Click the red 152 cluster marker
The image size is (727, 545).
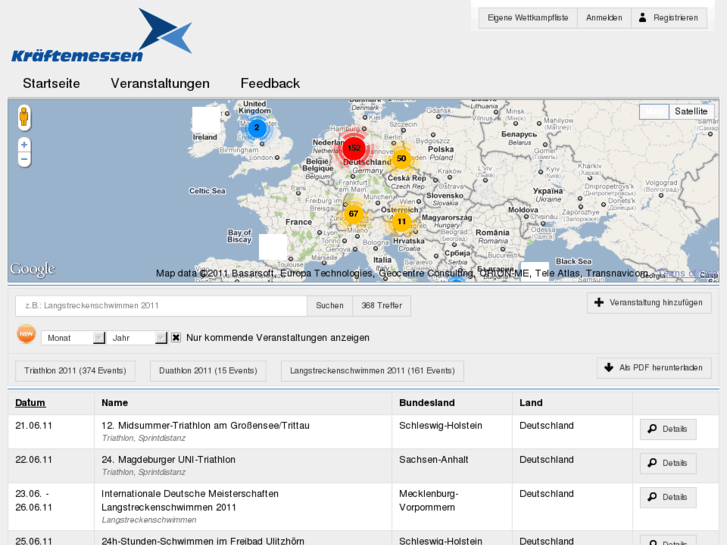[354, 148]
